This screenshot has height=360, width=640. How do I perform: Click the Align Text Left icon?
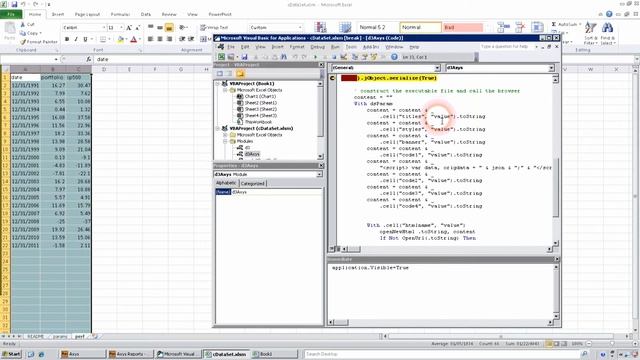[151, 39]
